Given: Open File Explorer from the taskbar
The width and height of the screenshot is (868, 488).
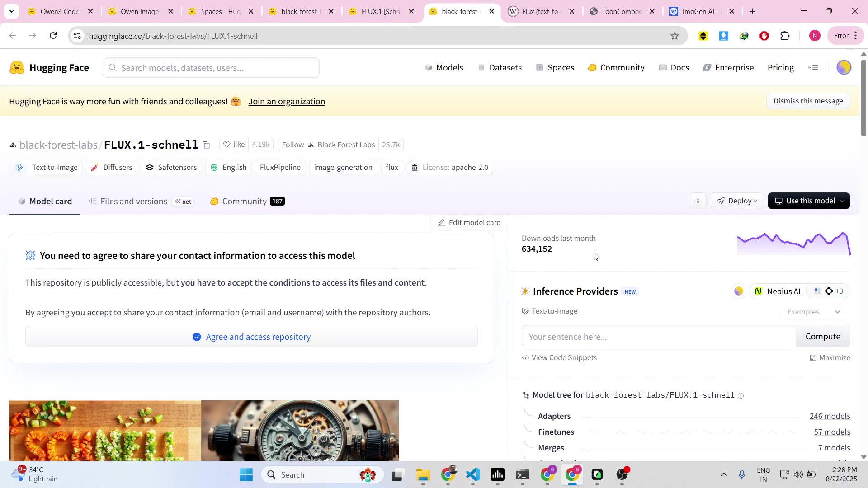Looking at the screenshot, I should 423,475.
